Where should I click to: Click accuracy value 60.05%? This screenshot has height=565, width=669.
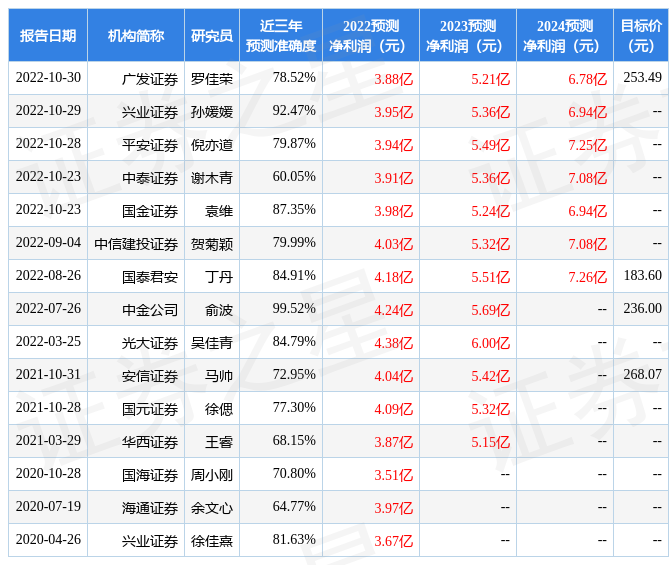tap(294, 177)
